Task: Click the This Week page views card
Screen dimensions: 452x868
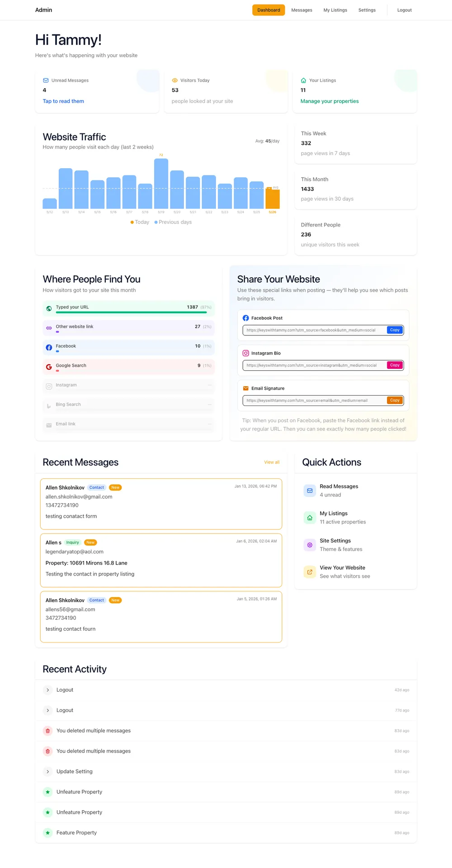Action: [x=356, y=144]
